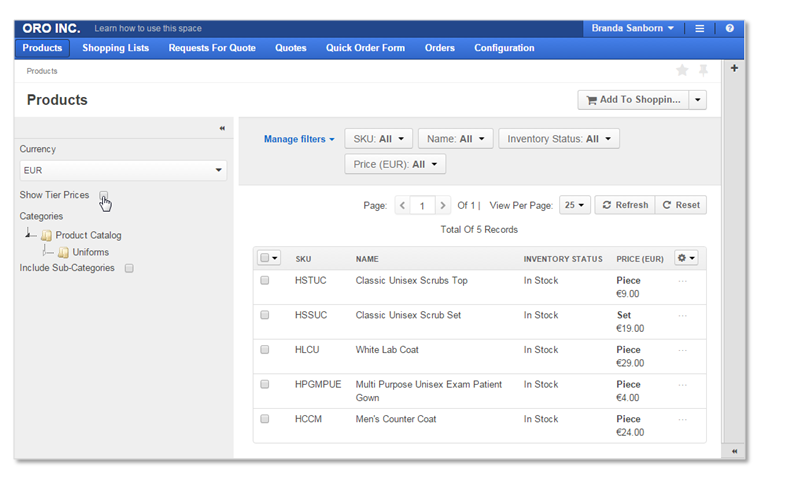Go to Shopping Lists menu
Viewport: 788px width, 495px height.
[116, 48]
